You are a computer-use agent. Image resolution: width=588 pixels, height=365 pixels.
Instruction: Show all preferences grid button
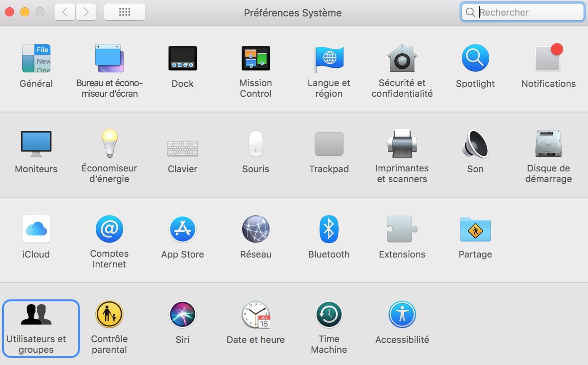[124, 12]
